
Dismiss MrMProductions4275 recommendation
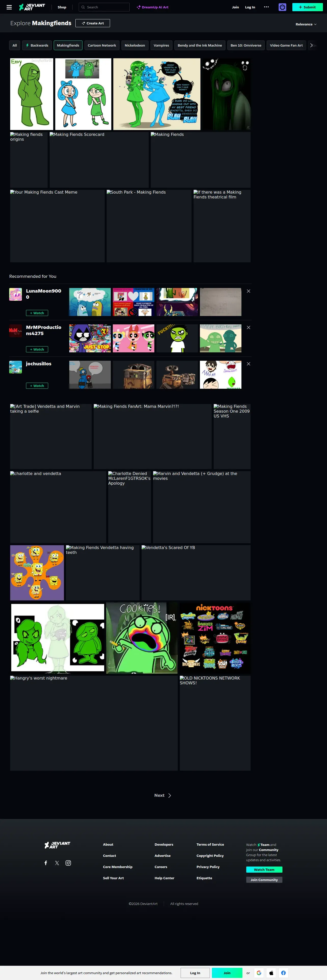coord(249,327)
